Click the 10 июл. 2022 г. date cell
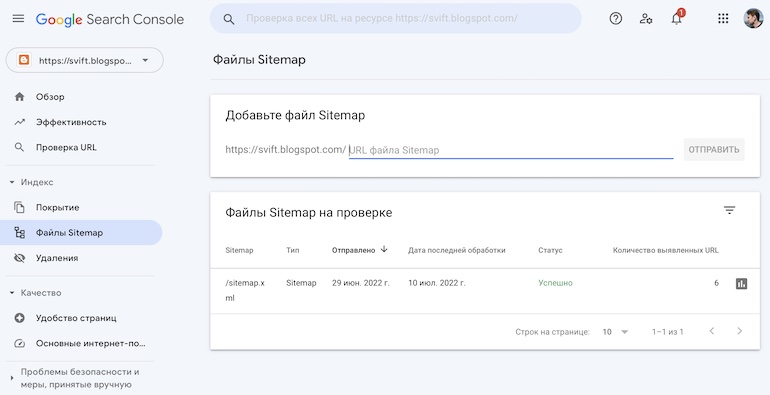 point(437,283)
